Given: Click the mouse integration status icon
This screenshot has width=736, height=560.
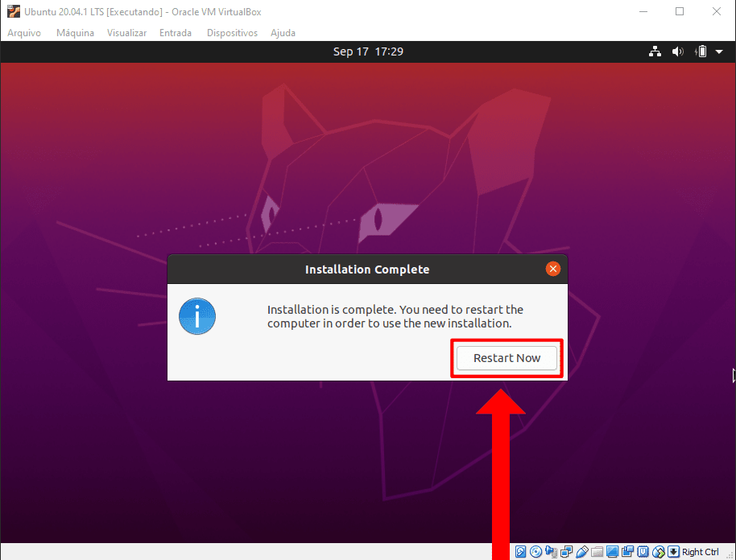Looking at the screenshot, I should coord(659,552).
